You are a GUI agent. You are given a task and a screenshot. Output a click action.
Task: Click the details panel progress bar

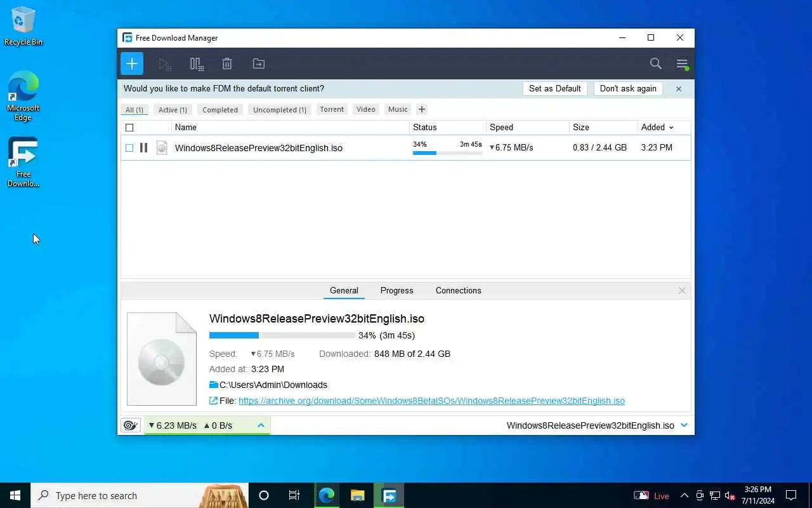coord(282,335)
